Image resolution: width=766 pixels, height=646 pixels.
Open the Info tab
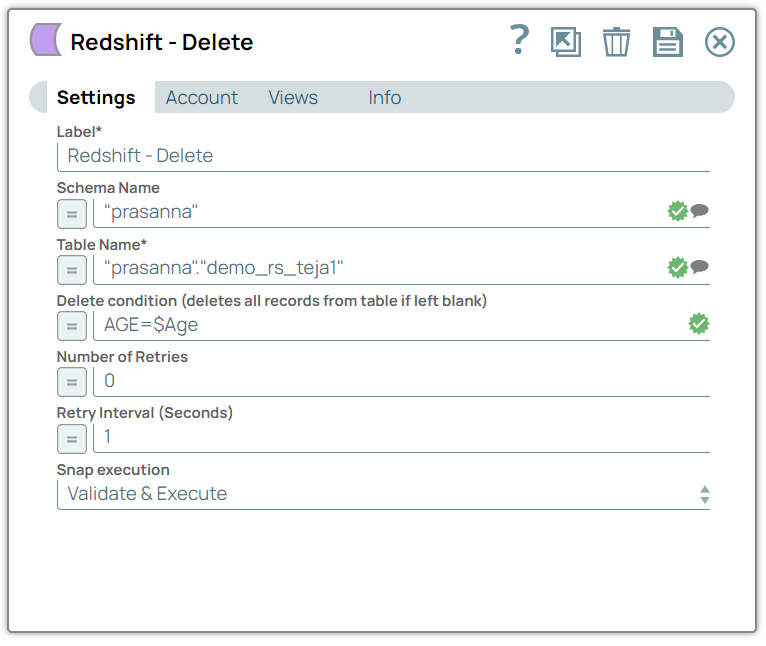coord(385,98)
